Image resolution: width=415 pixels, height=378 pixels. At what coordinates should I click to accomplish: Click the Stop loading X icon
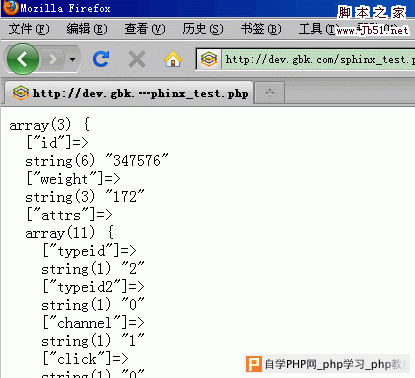[137, 59]
